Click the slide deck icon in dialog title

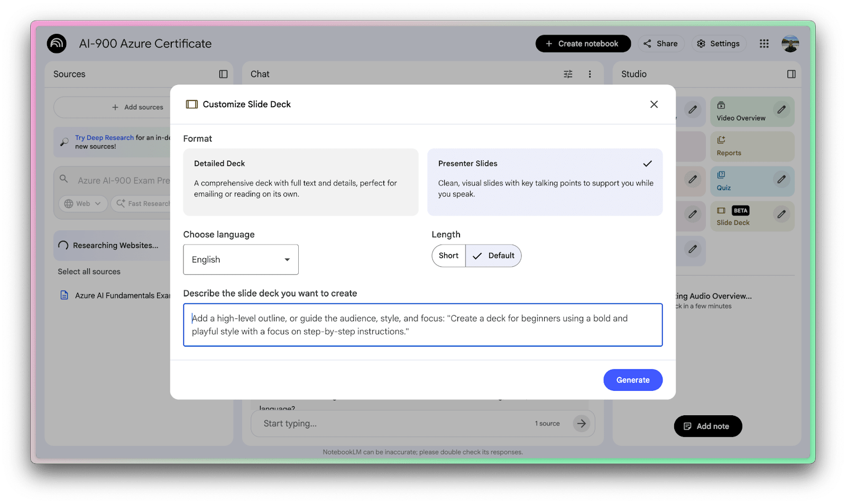point(191,104)
